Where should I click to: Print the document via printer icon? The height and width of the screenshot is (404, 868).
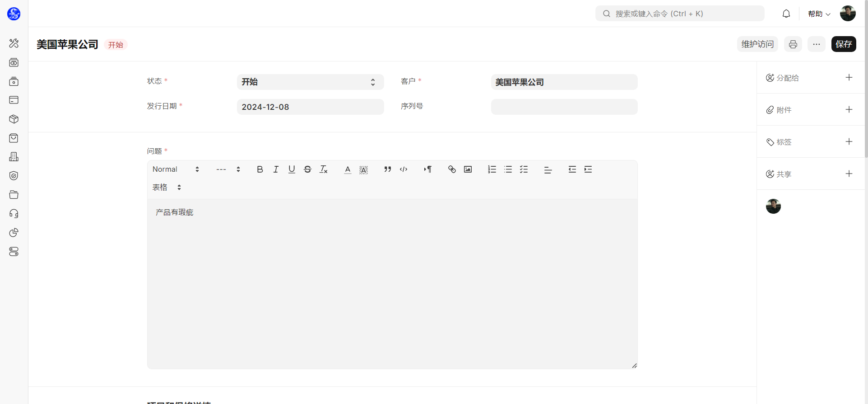pyautogui.click(x=793, y=44)
